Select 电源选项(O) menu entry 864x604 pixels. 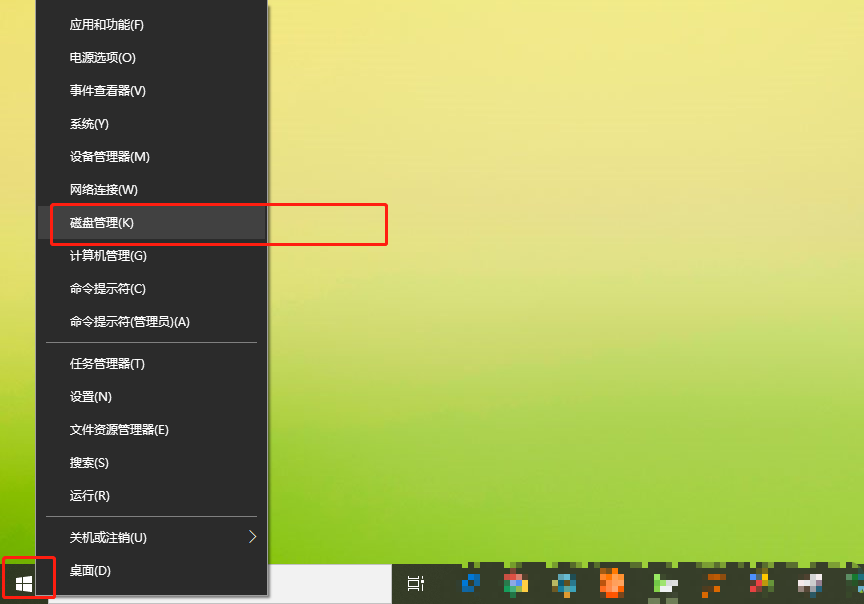(x=103, y=58)
